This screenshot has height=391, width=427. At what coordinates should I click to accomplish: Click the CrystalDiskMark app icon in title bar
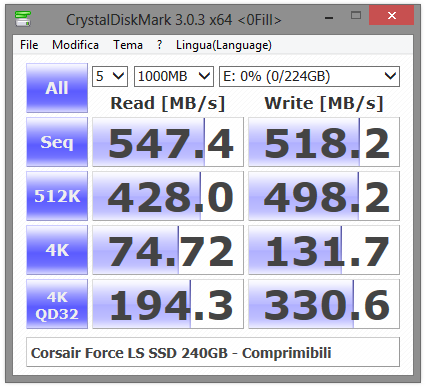23,18
